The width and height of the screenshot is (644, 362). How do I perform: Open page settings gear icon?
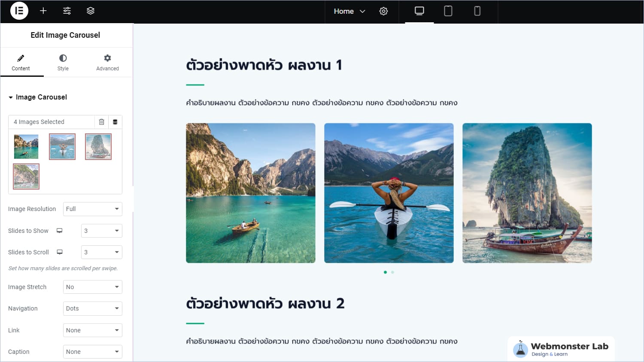[383, 11]
